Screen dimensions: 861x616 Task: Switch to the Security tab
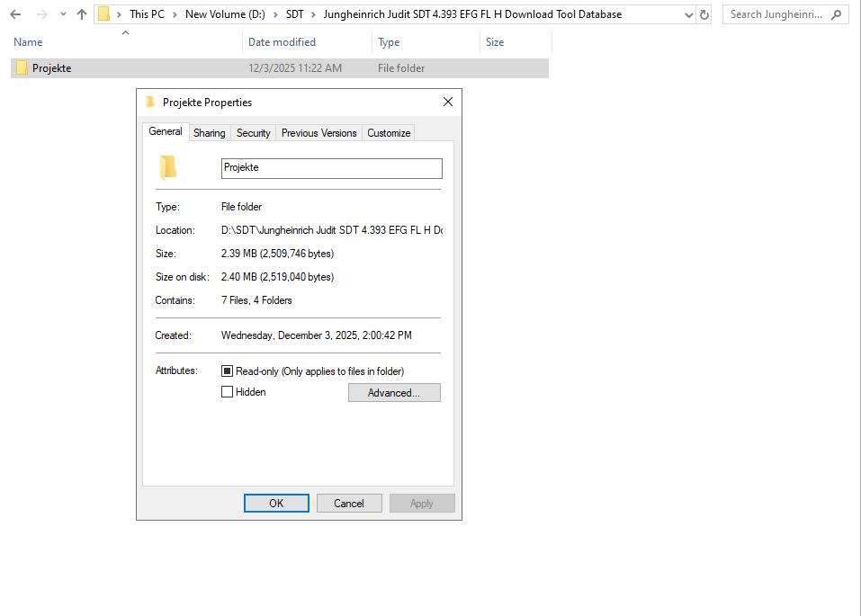pos(253,132)
